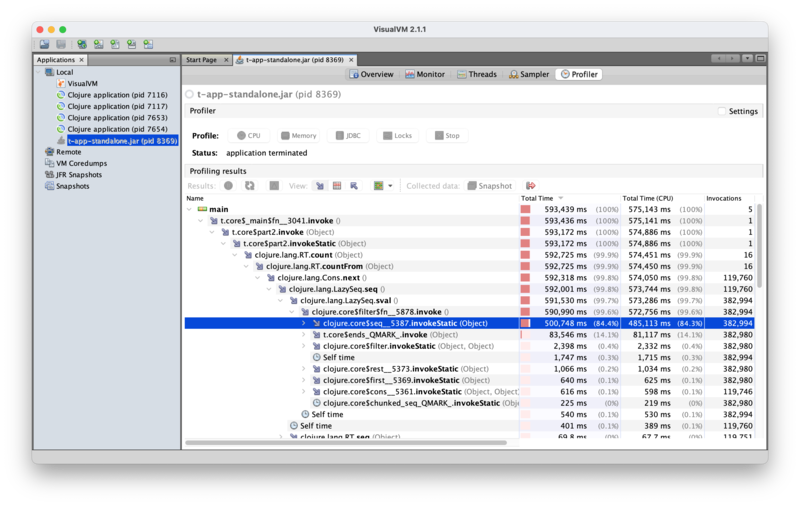Viewport: 800px width, 506px height.
Task: Switch to Reverse Calls view icon
Action: [354, 186]
